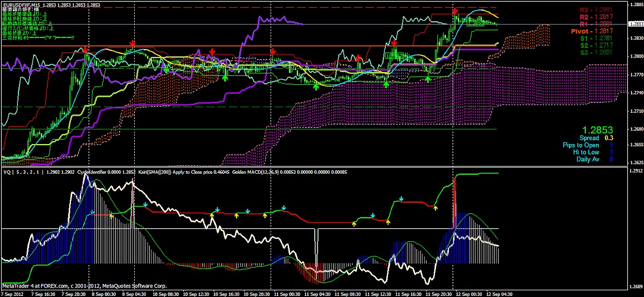Select the rightmost yellow arrow in the indicator window
644x297 pixels.
(x=435, y=208)
